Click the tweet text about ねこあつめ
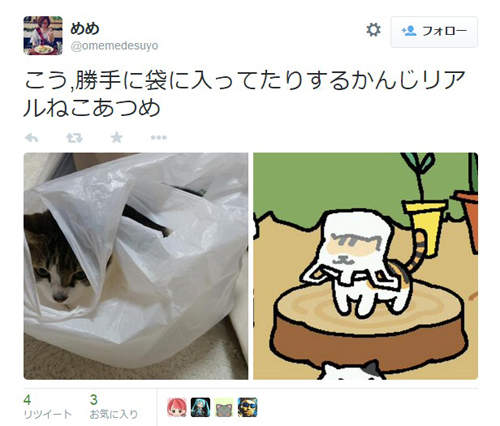 pos(244,94)
